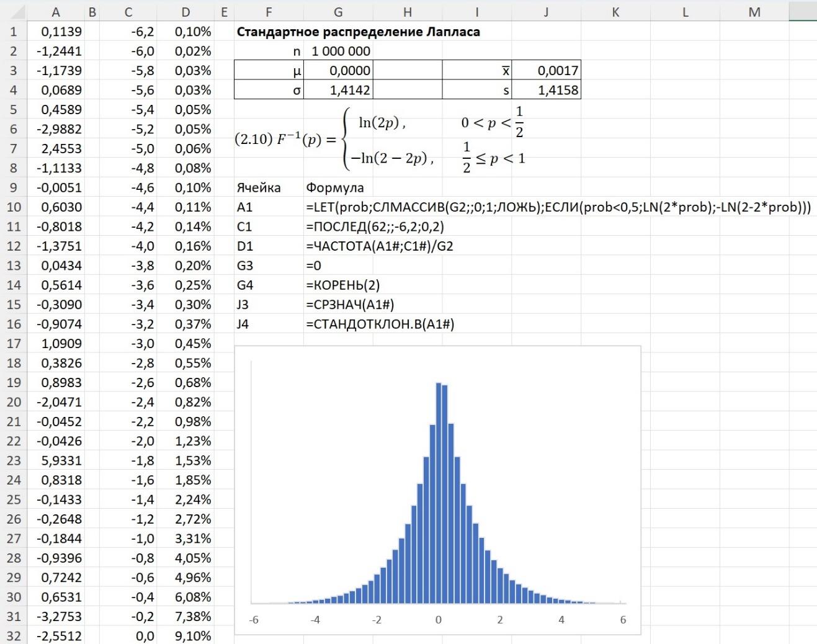This screenshot has height=644, width=817.
Task: Select the "=ЧАСТОТА(A1#;C1#)/G2" formula text
Action: 380,246
